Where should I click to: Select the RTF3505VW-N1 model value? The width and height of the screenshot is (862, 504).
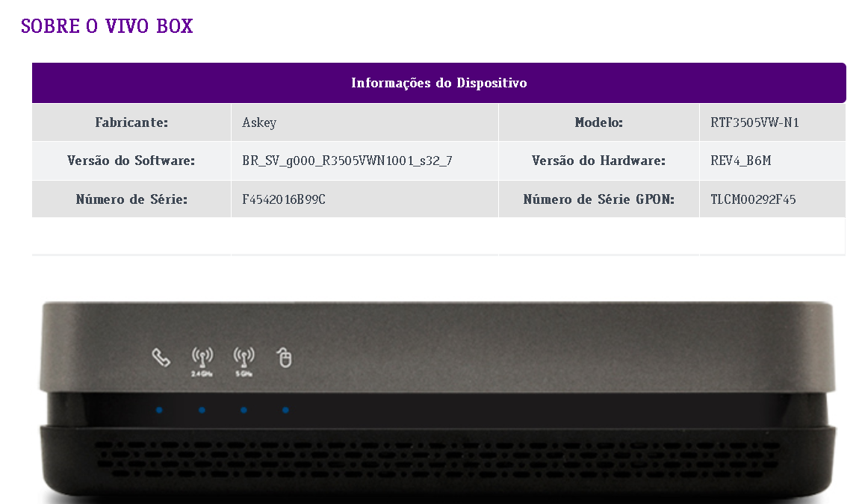[754, 122]
